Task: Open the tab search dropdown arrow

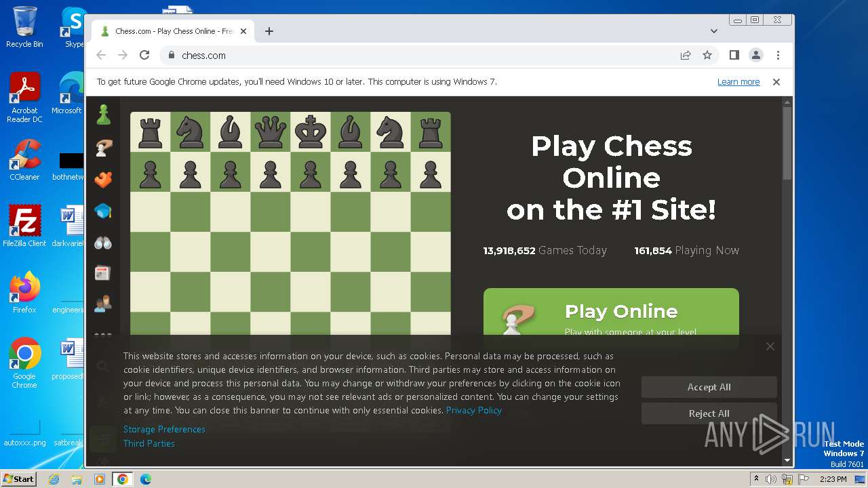Action: point(714,31)
